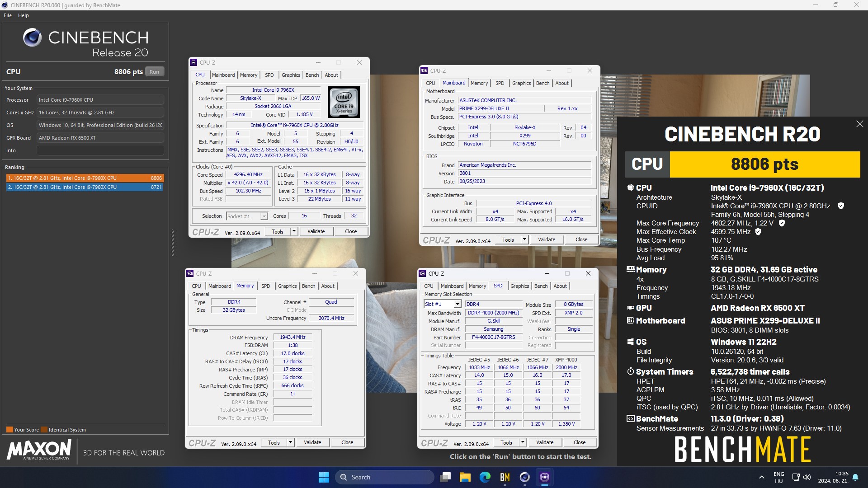Click the Motherboard icon in BenchMate panel
This screenshot has width=868, height=488.
click(630, 320)
